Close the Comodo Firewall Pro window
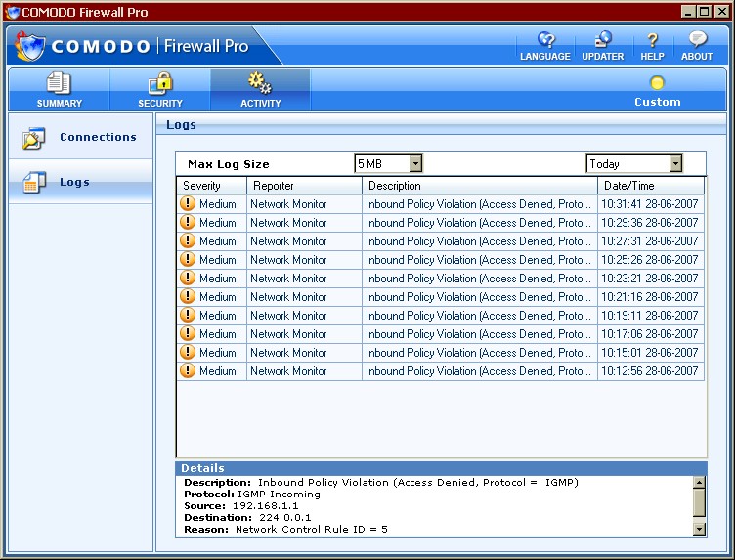The height and width of the screenshot is (560, 735). (722, 12)
